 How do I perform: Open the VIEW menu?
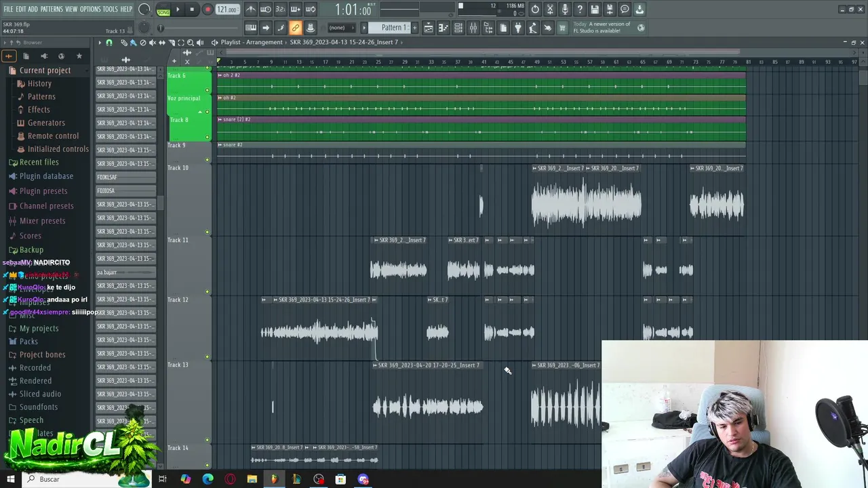(x=71, y=9)
